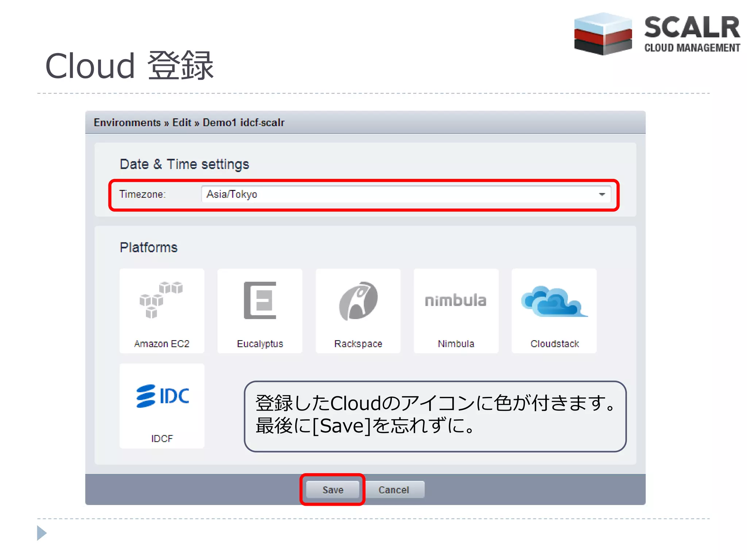Click the Asia/Tokyo timezone field
The width and height of the screenshot is (747, 560).
406,194
